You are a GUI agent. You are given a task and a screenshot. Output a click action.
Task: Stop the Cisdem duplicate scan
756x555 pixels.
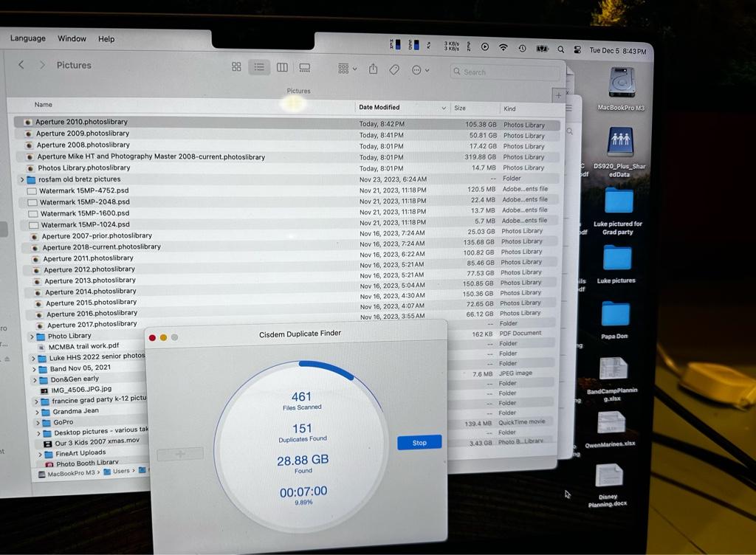click(419, 443)
